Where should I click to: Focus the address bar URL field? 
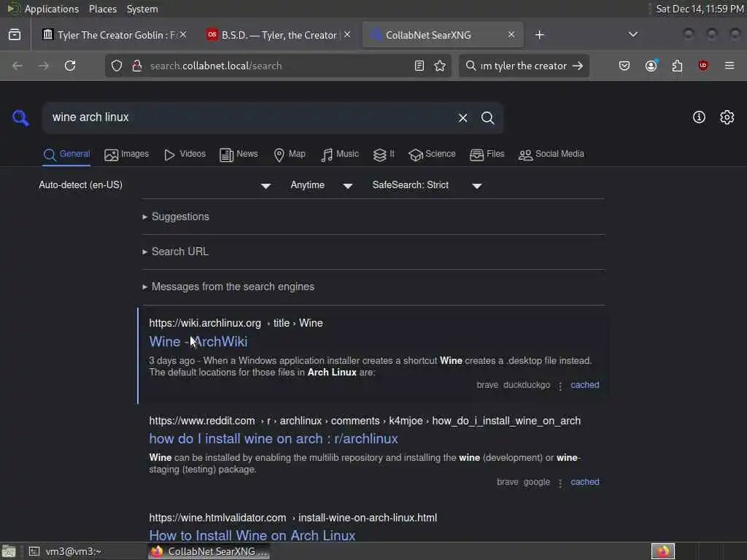(279, 66)
